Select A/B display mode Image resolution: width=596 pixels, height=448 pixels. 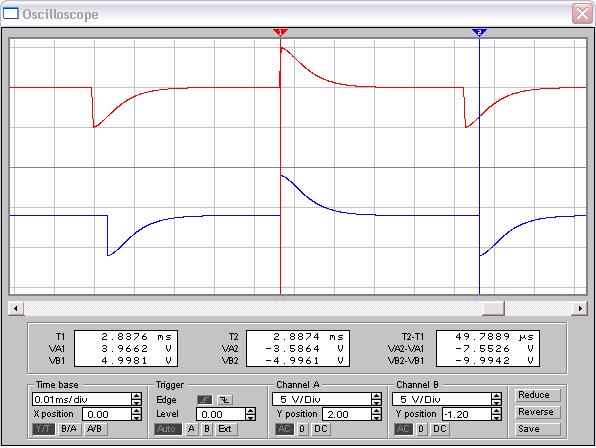coord(95,429)
